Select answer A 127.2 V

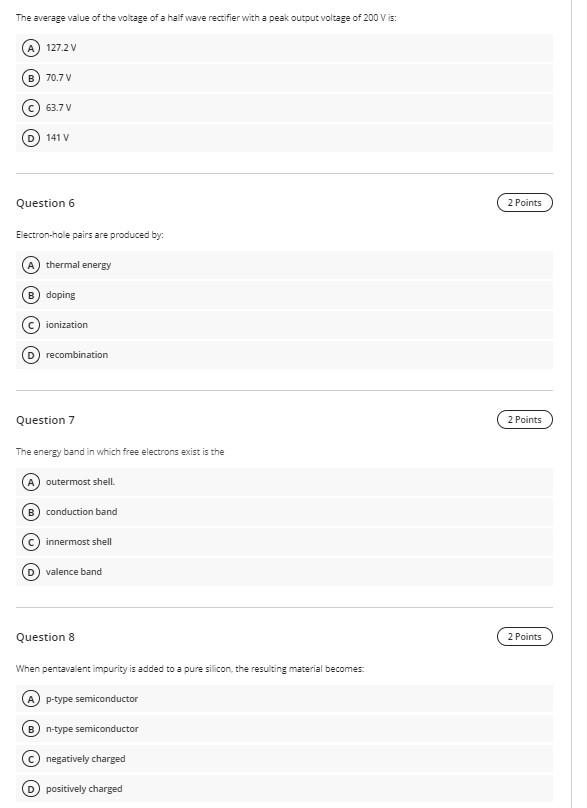[284, 48]
